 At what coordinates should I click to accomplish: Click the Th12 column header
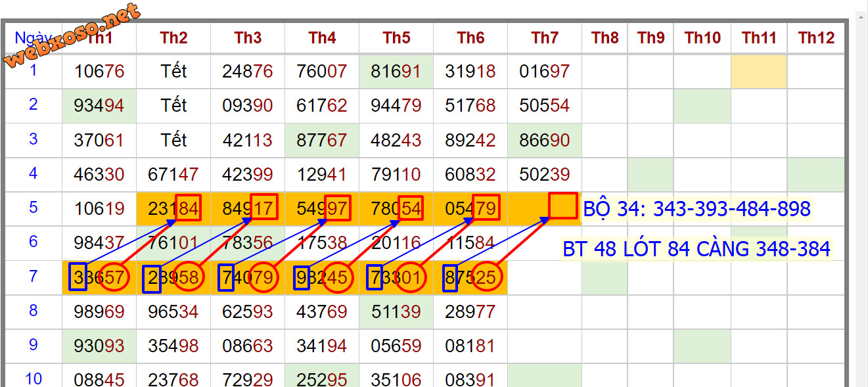click(816, 38)
